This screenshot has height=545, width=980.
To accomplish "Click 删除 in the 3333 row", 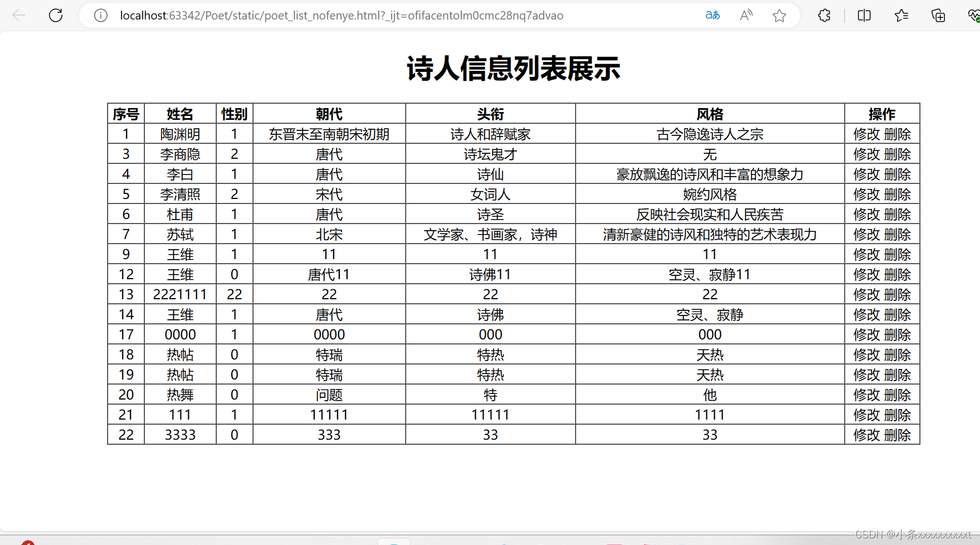I will 898,435.
